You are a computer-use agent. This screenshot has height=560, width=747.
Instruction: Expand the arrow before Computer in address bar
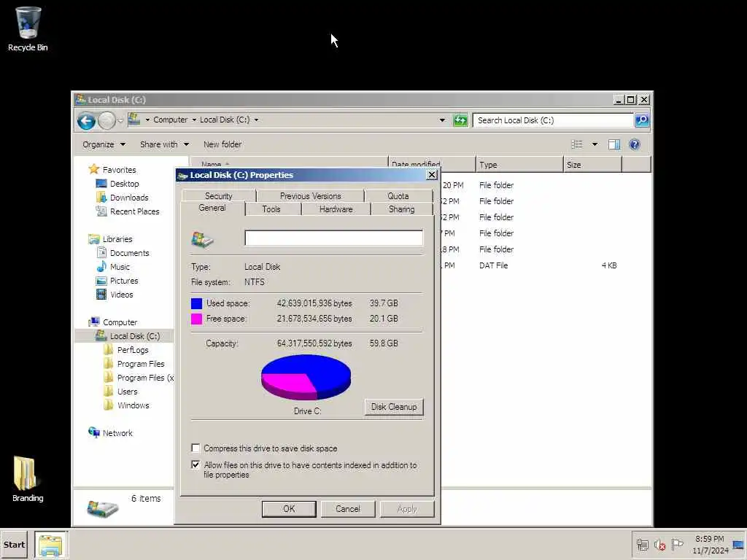(147, 120)
